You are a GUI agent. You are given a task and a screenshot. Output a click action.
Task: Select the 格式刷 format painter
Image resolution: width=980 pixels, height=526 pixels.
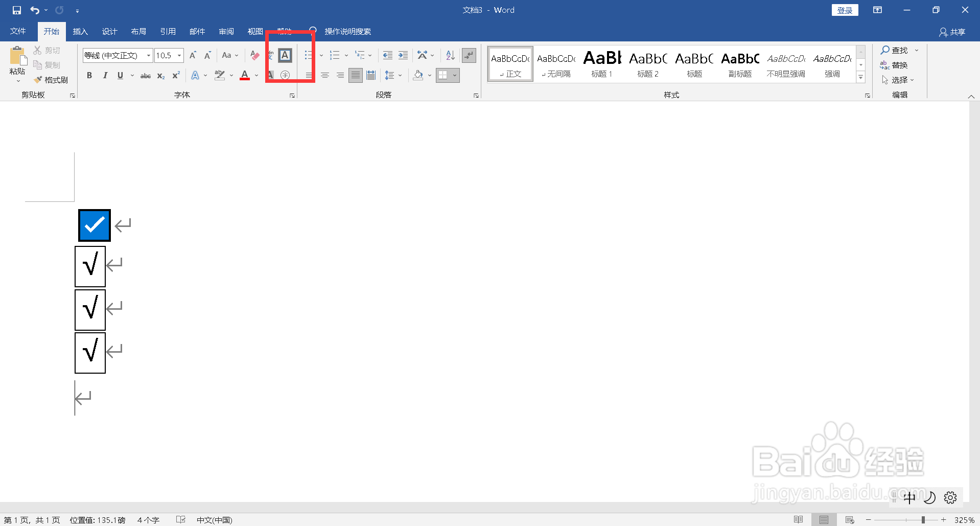tap(51, 80)
